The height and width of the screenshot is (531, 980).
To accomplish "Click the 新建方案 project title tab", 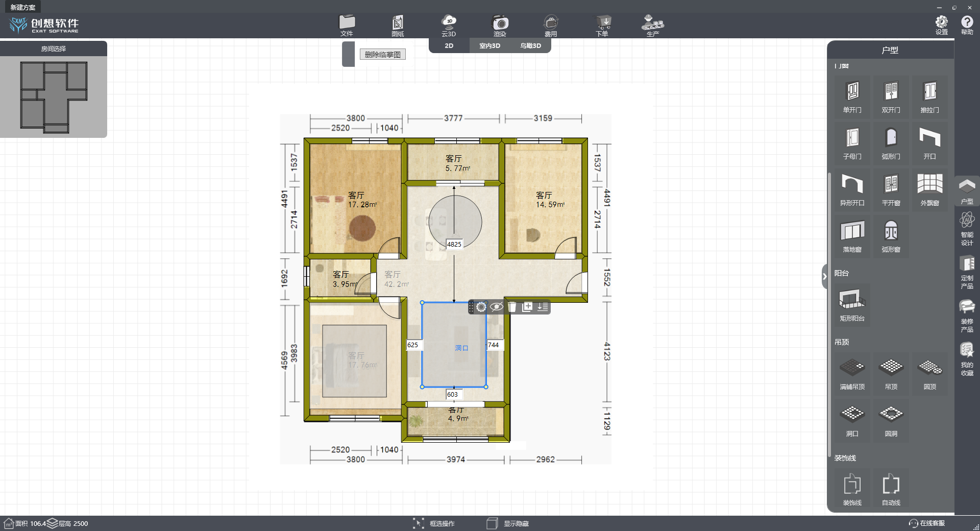I will pos(23,7).
